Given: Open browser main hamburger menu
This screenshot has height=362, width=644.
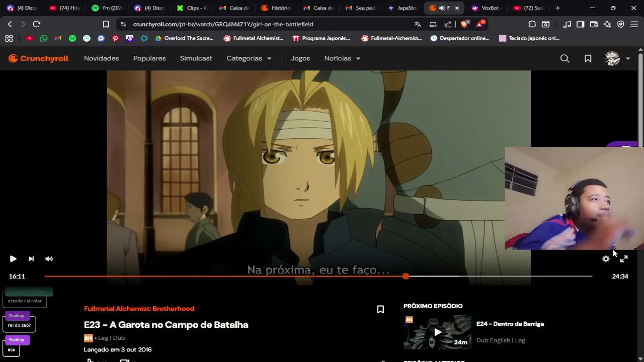Looking at the screenshot, I should 634,24.
